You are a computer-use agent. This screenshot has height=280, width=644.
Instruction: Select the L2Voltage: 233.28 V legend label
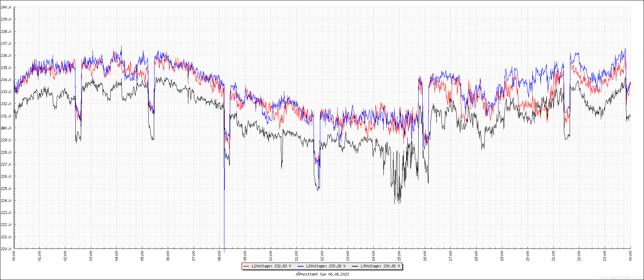pos(326,266)
